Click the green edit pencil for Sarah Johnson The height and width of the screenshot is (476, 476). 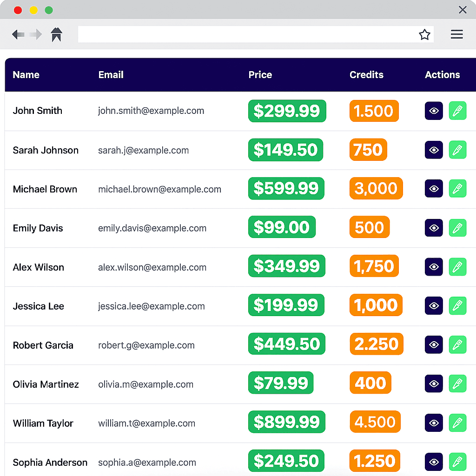(x=457, y=150)
